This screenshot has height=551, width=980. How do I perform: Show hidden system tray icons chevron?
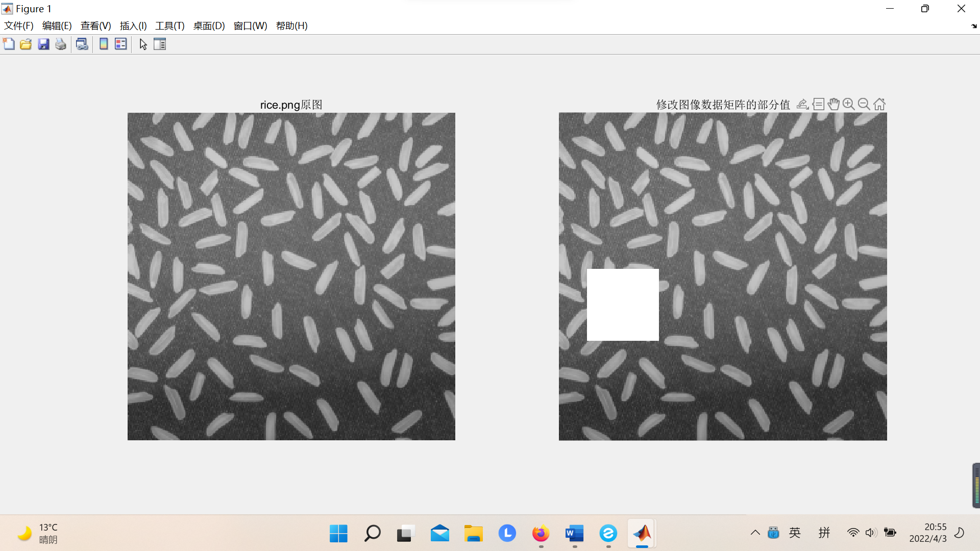tap(755, 533)
